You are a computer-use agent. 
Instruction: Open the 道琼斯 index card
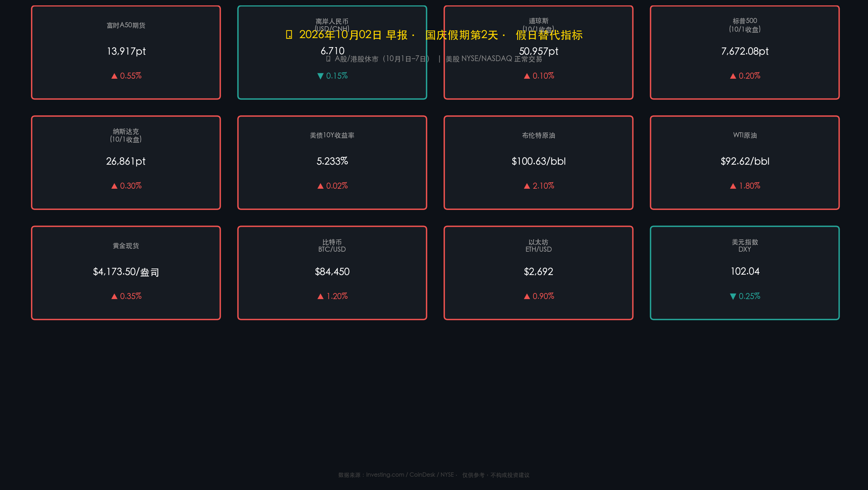tap(538, 52)
